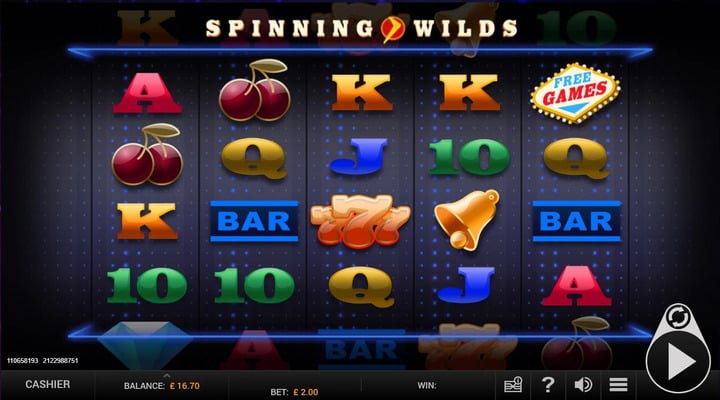
Task: Open the autoplay circular arrows button
Action: point(678,317)
